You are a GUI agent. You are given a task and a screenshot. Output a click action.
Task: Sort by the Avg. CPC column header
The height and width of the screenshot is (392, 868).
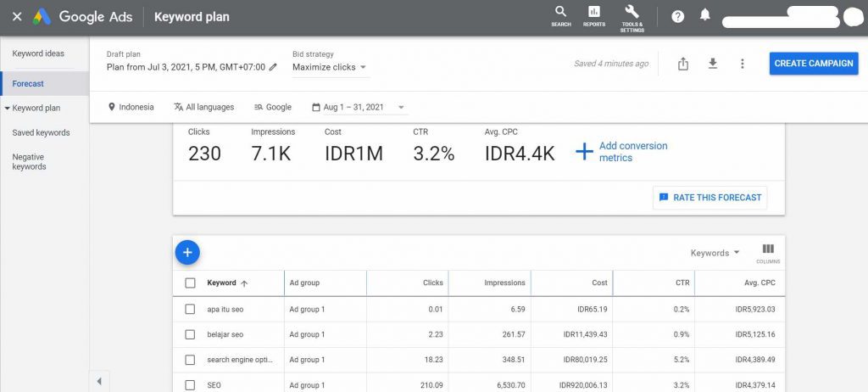(x=759, y=283)
